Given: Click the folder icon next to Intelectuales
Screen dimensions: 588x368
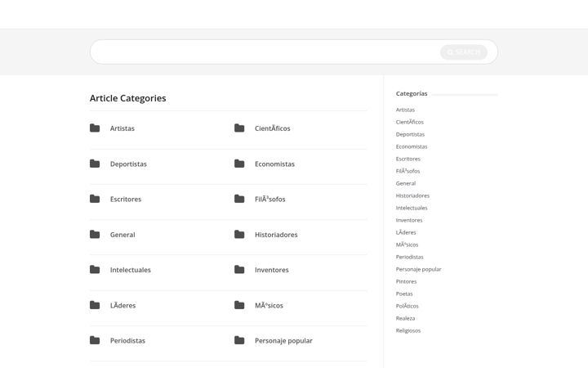Looking at the screenshot, I should 95,270.
